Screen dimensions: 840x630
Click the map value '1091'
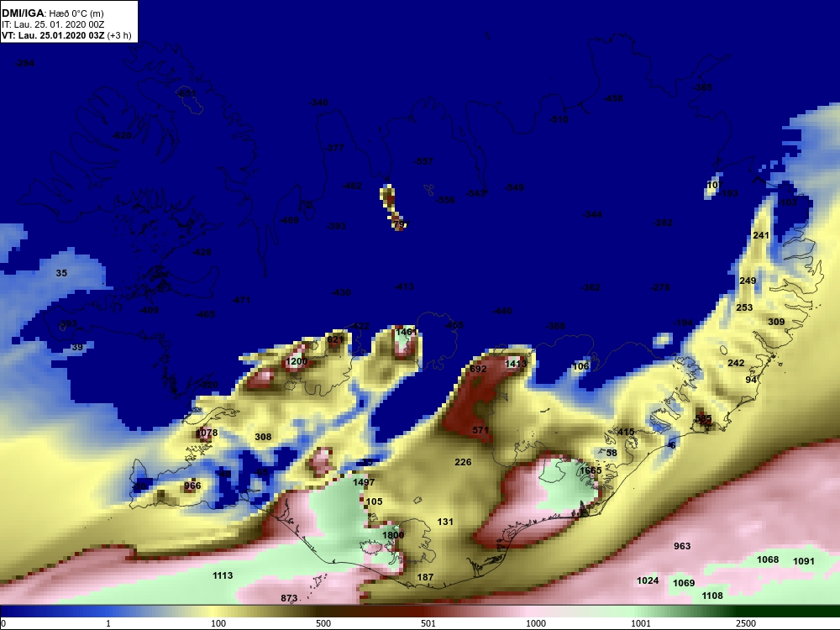(x=804, y=561)
